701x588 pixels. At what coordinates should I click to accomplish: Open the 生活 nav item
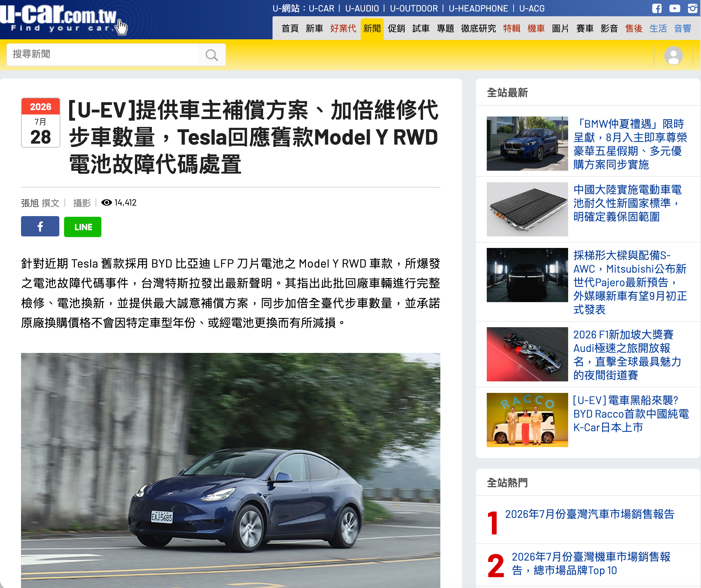(x=658, y=28)
